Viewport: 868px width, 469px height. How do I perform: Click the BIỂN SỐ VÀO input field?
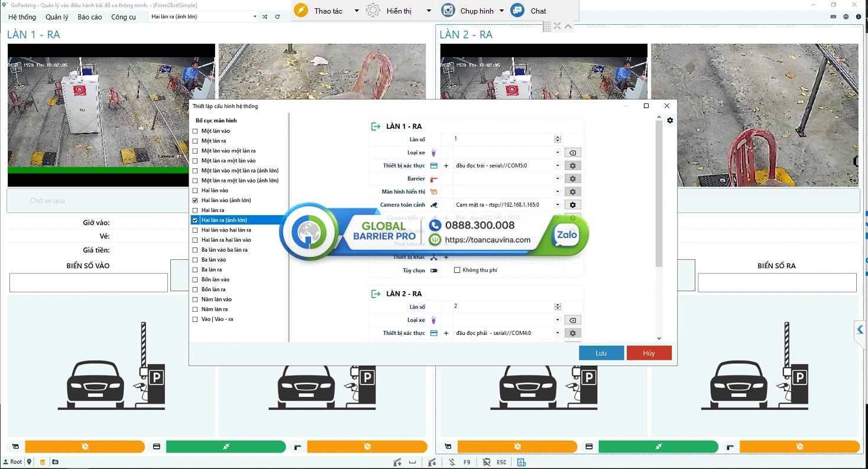tap(89, 282)
